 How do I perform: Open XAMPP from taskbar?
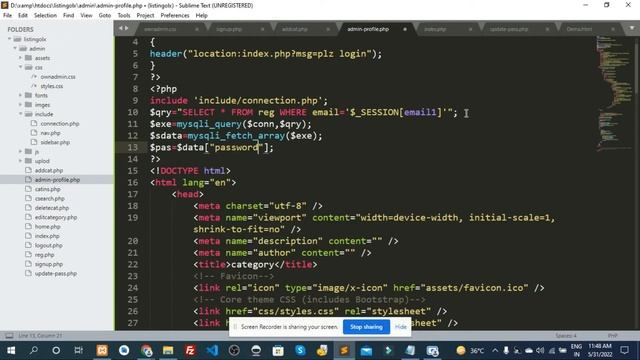(x=102, y=351)
